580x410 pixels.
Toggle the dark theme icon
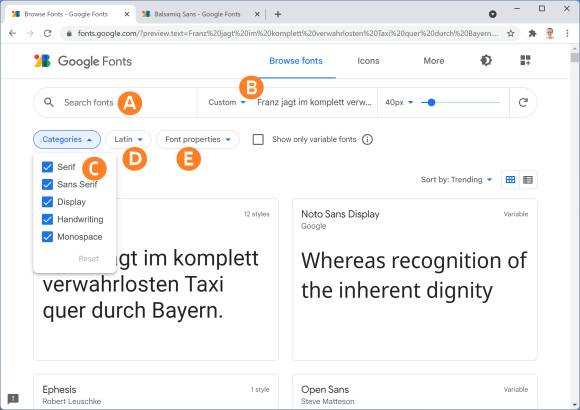pyautogui.click(x=486, y=60)
